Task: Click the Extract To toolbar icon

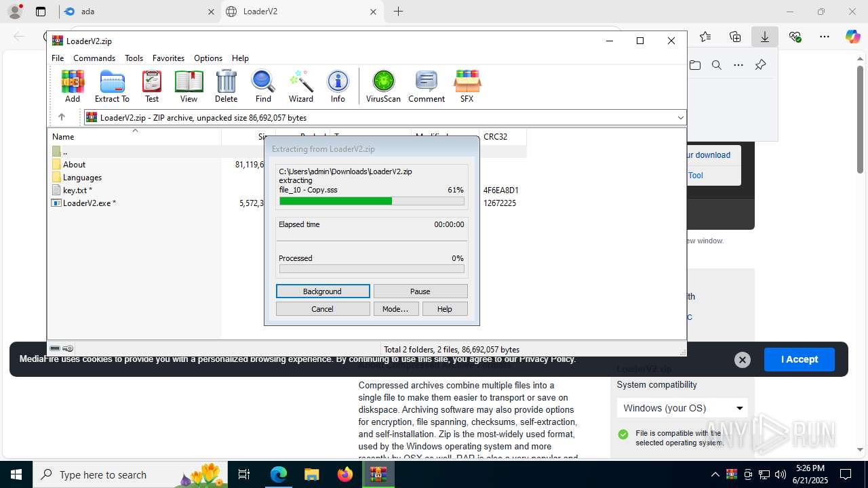Action: [x=112, y=86]
